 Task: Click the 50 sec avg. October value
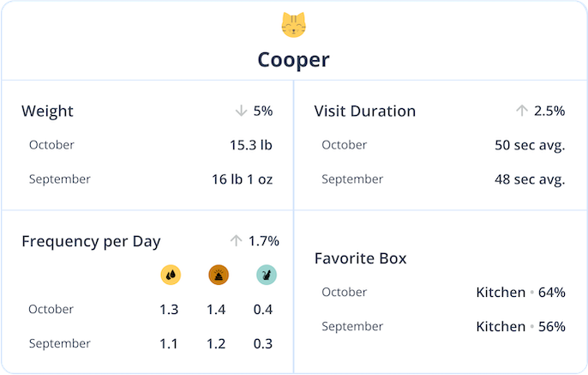pos(530,145)
